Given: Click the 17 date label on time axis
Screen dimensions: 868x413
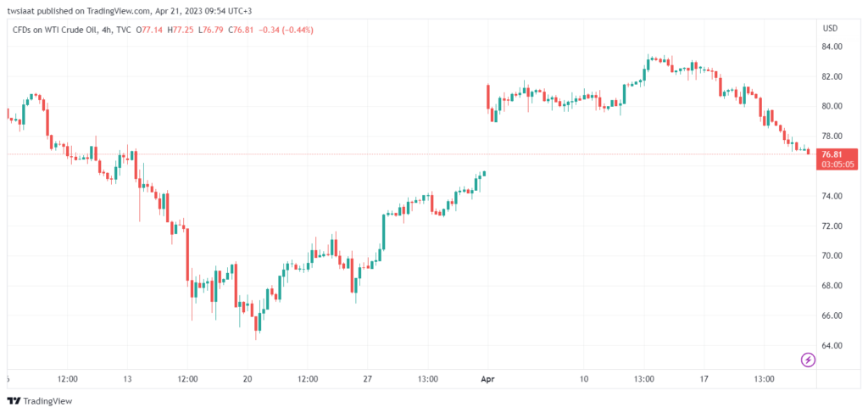Looking at the screenshot, I should (x=704, y=378).
